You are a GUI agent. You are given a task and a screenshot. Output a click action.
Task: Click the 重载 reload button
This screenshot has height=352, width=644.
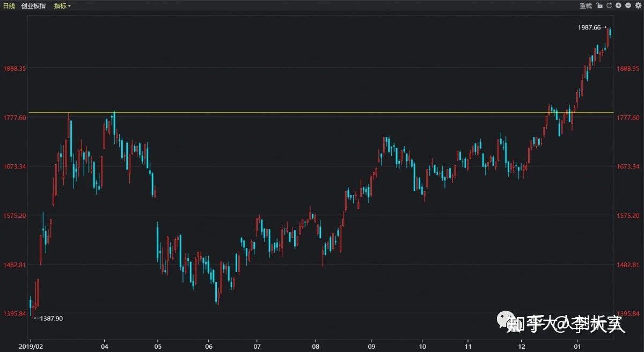(x=585, y=6)
